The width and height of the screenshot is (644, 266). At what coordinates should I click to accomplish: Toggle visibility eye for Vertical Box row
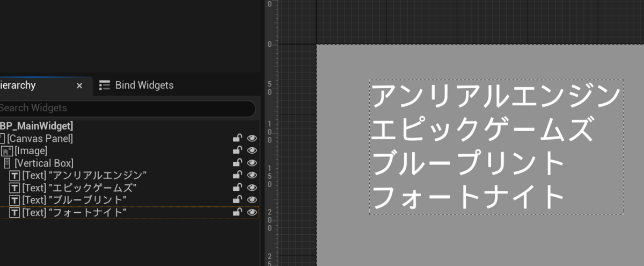point(252,163)
